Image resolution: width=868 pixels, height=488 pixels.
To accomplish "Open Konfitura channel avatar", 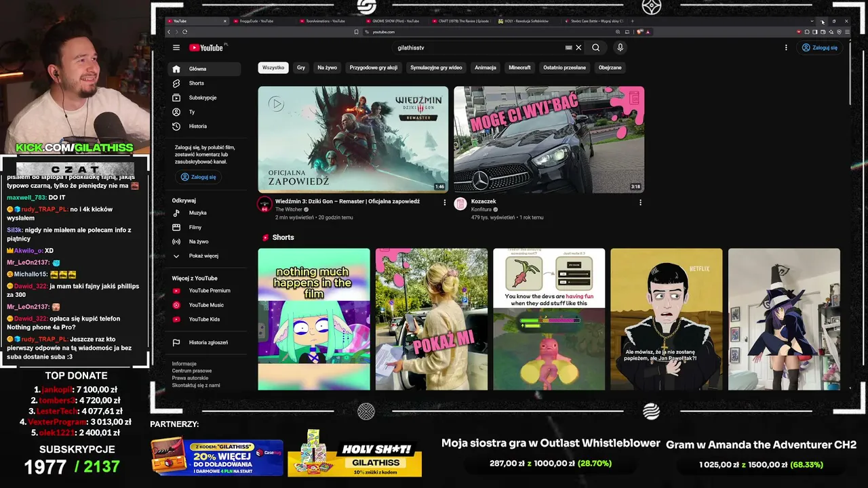I will coord(460,204).
